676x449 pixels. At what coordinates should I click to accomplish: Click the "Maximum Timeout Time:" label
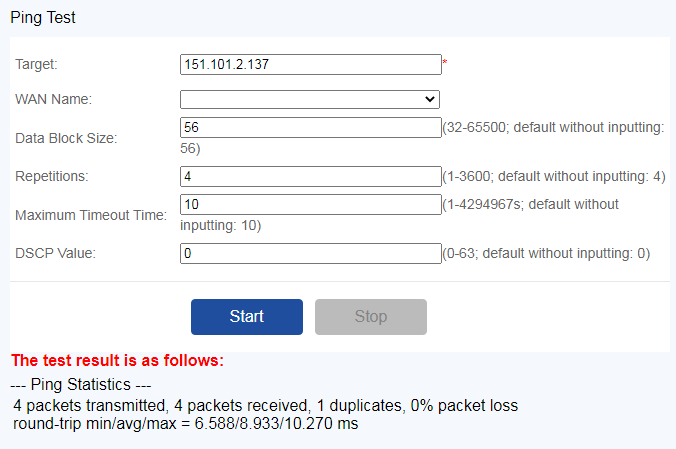click(90, 215)
